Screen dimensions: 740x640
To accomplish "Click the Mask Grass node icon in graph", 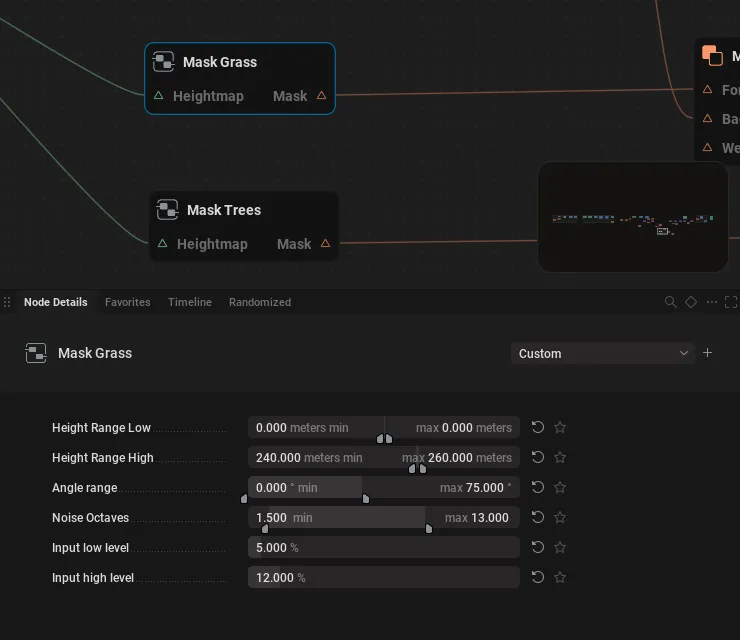I will coord(164,62).
